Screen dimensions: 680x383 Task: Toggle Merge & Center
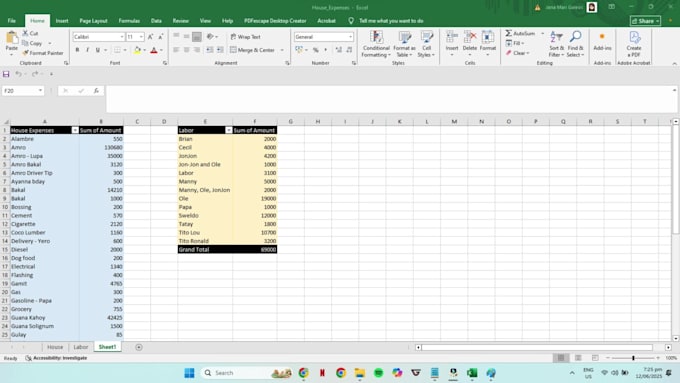252,50
